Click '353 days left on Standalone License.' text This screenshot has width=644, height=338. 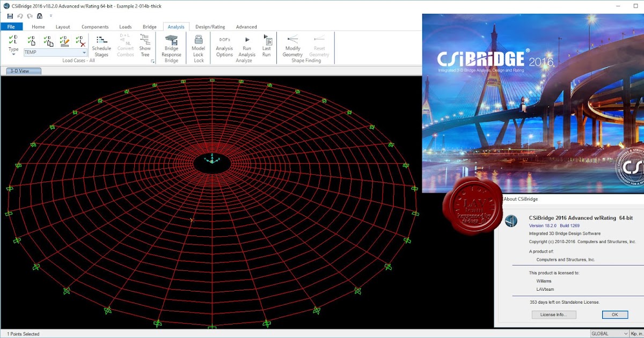[x=565, y=302]
